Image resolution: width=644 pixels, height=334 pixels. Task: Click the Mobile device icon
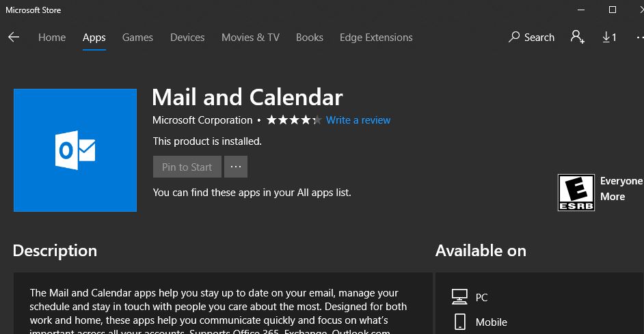[459, 322]
